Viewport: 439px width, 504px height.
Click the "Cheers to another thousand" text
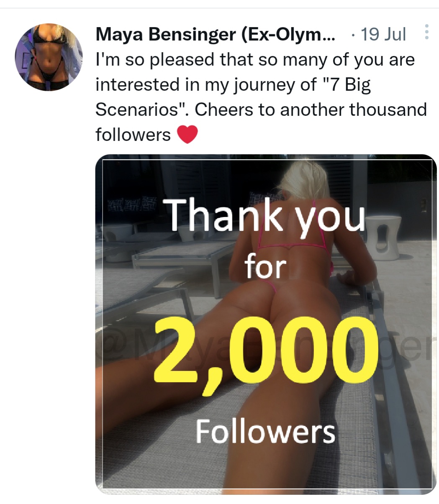[311, 110]
